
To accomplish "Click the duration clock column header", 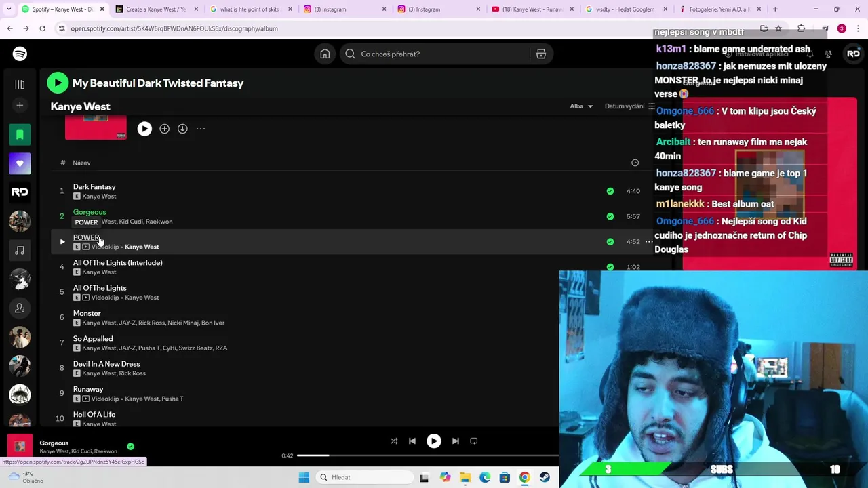I will point(635,163).
